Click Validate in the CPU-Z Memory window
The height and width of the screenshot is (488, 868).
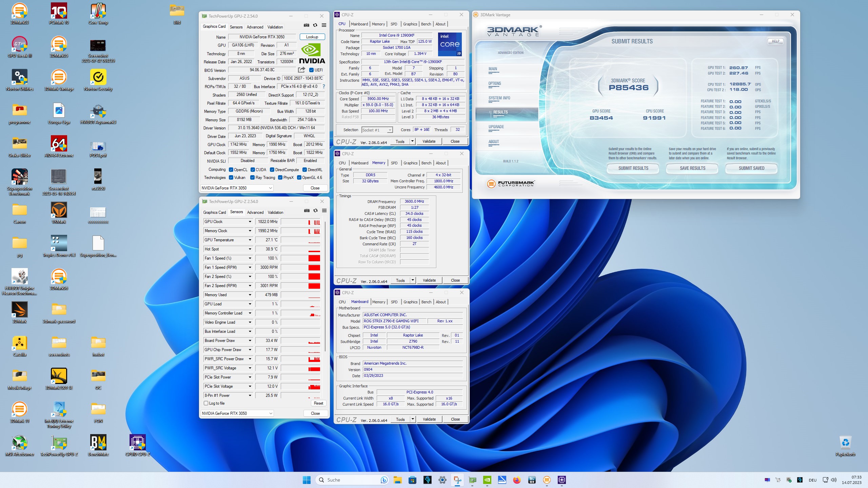pyautogui.click(x=429, y=280)
